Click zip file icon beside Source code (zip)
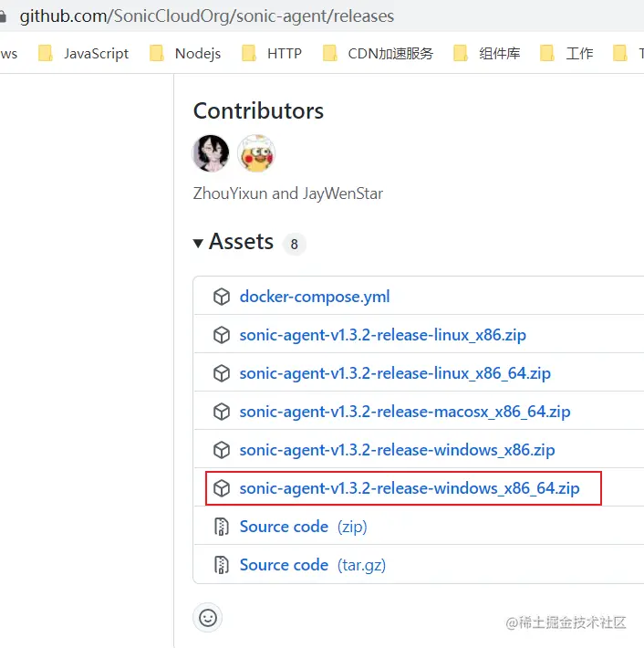 pos(222,527)
